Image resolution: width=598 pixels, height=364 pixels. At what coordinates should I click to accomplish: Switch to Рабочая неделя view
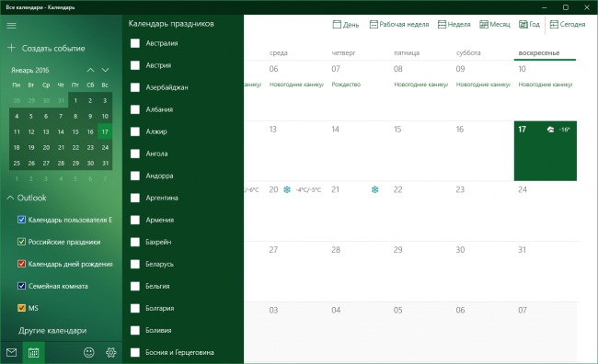[399, 25]
